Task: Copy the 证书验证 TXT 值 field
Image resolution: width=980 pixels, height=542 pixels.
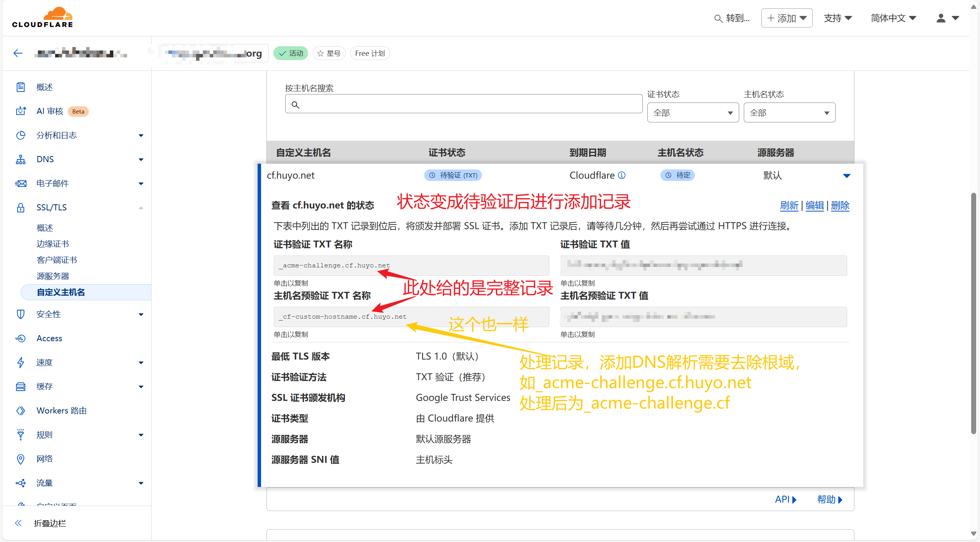Action: (x=703, y=265)
